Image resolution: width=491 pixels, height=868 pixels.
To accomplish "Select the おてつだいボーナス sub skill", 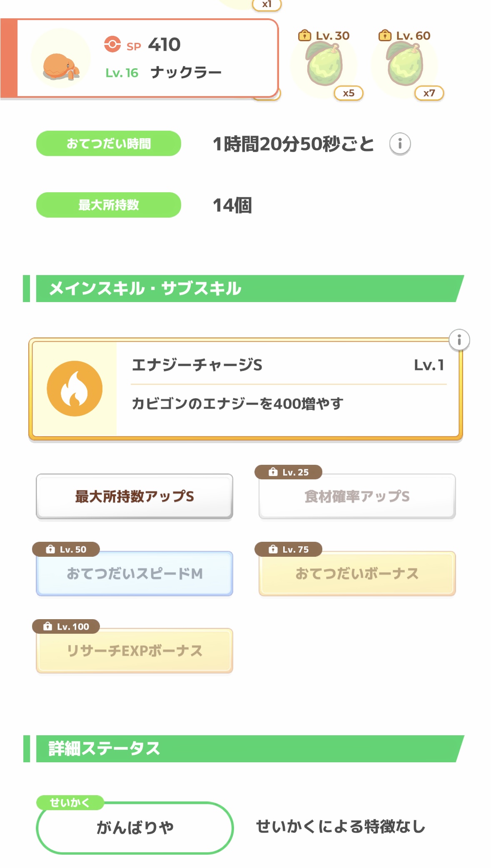I will (x=357, y=574).
